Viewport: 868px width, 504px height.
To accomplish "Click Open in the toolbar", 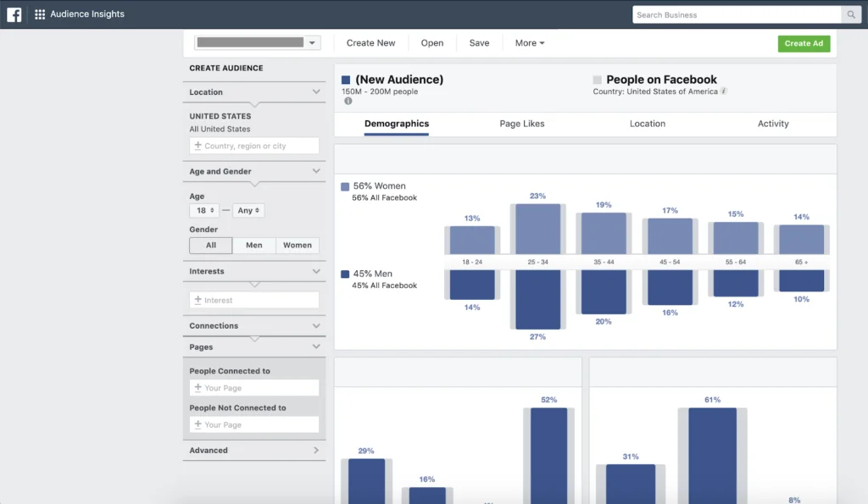I will (431, 43).
